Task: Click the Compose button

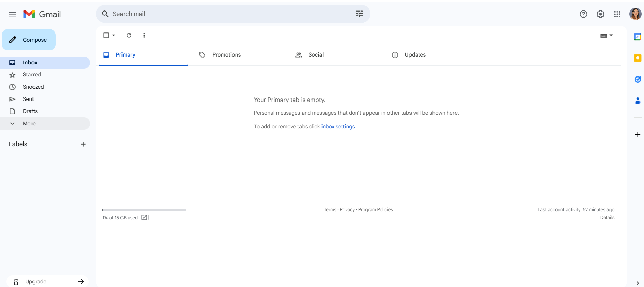Action: coord(29,40)
